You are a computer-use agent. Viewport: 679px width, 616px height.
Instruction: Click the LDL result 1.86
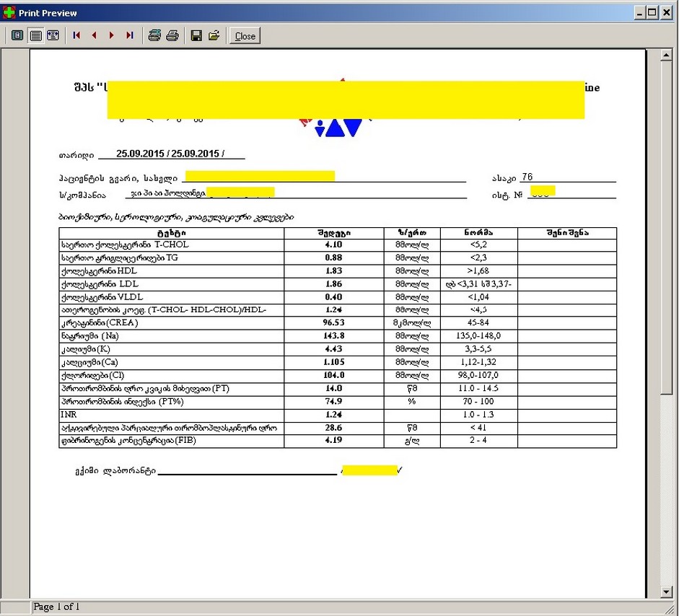coord(333,284)
